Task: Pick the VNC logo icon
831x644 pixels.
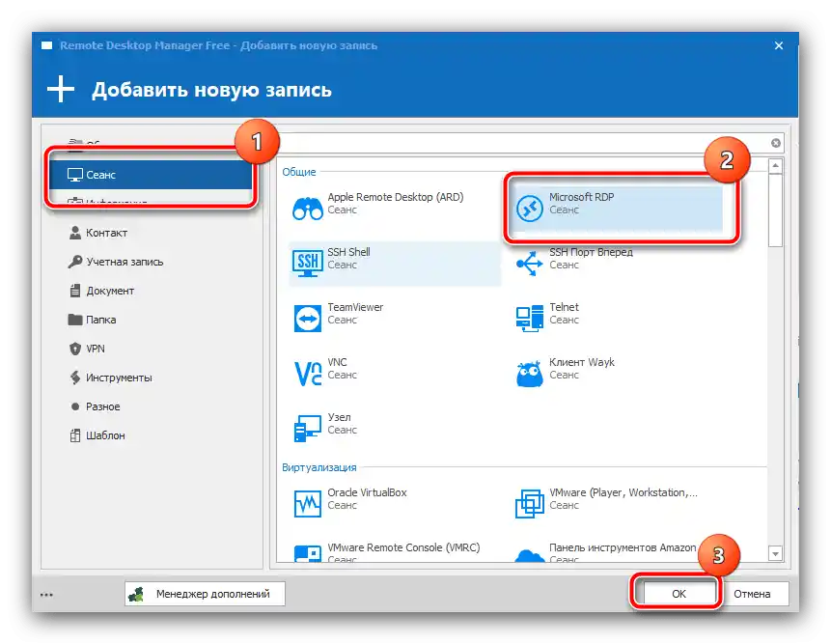Action: click(x=307, y=374)
